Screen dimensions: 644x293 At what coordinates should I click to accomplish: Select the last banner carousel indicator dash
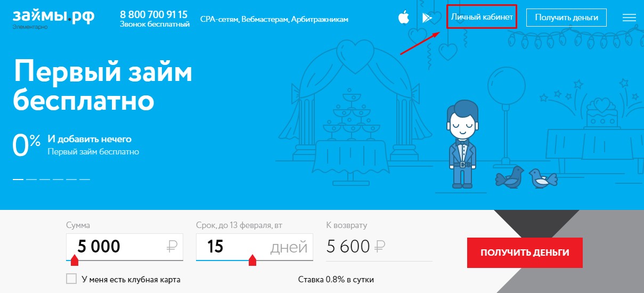pyautogui.click(x=85, y=180)
